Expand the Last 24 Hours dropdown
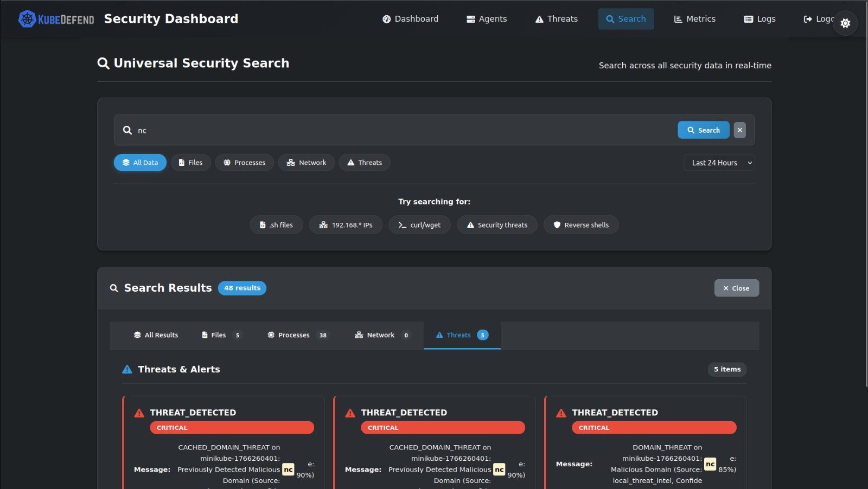The image size is (868, 489). tap(719, 163)
